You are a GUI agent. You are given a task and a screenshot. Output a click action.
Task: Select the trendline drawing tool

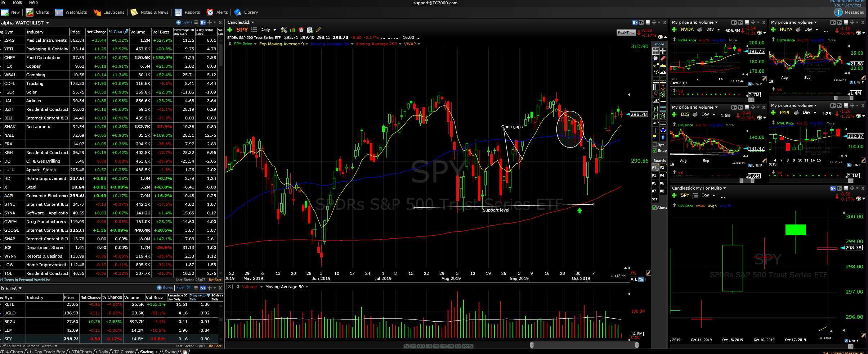[656, 65]
